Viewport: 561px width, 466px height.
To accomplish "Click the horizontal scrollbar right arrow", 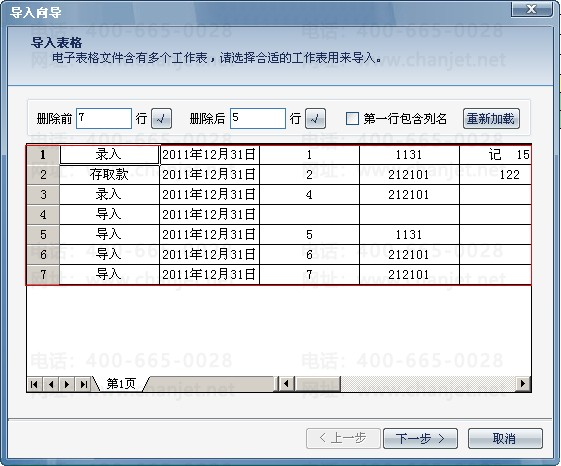I will [x=523, y=384].
